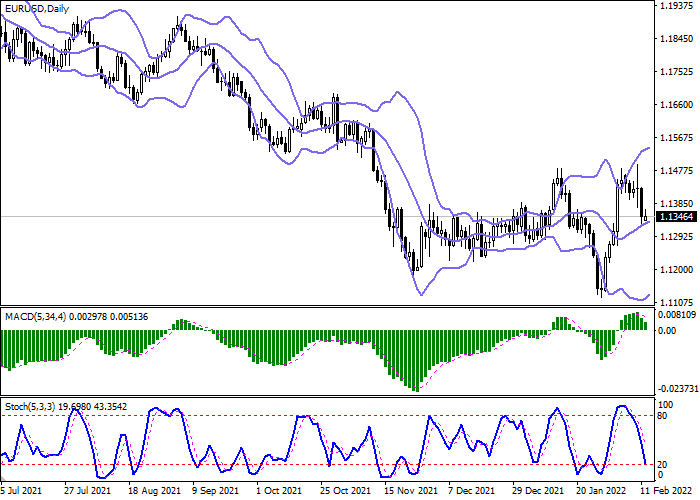
Task: Click date label 29 Dec 2021
Action: 539,491
